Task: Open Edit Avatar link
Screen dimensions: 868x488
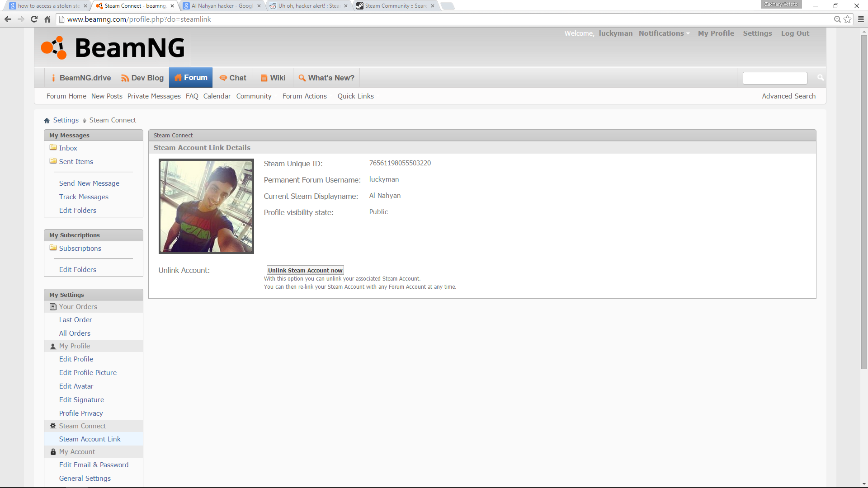Action: [x=76, y=386]
